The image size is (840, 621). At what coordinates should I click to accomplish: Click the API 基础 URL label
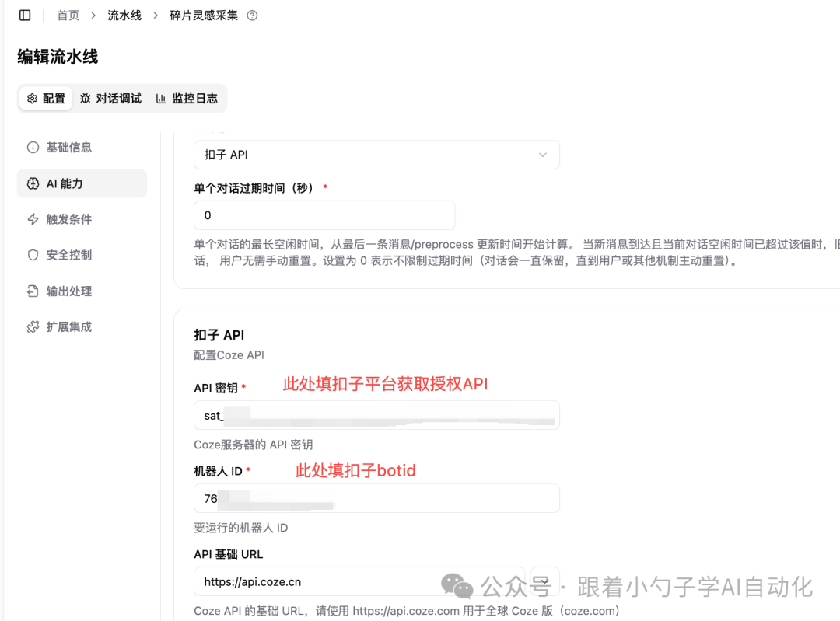(x=228, y=554)
